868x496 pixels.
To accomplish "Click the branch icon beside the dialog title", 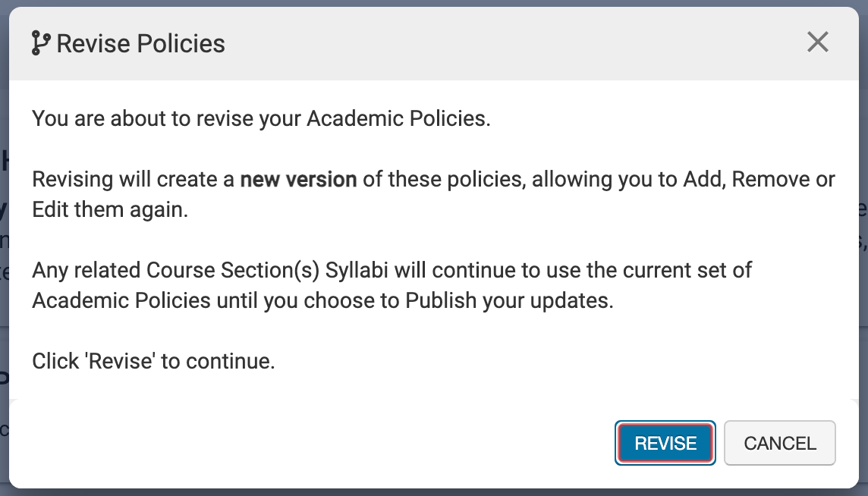I will click(x=40, y=43).
